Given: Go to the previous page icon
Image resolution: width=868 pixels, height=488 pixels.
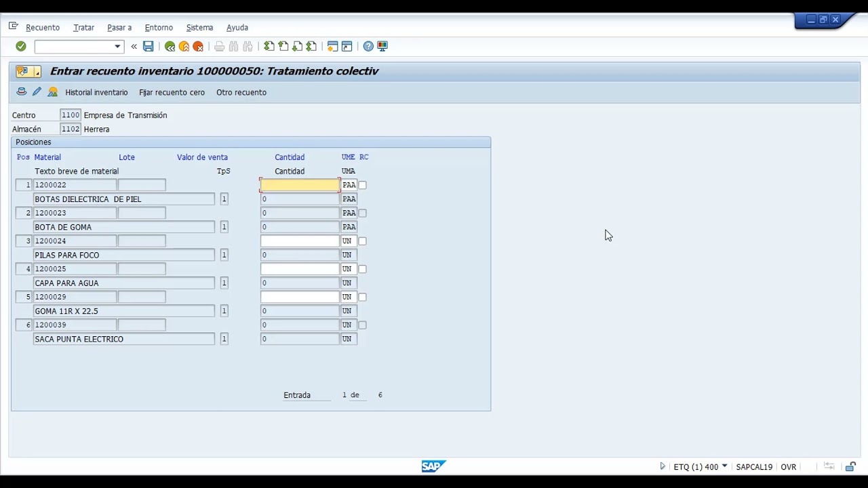Looking at the screenshot, I should (283, 46).
